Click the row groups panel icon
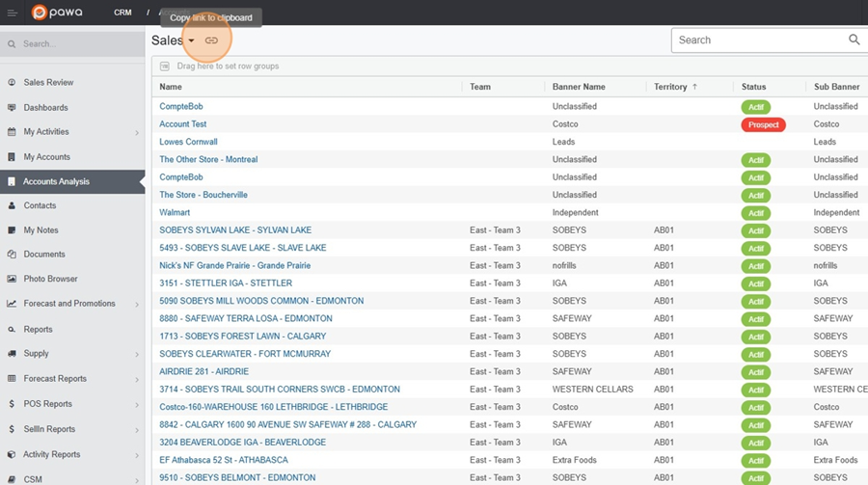Viewport: 868px width, 485px height. pos(164,67)
